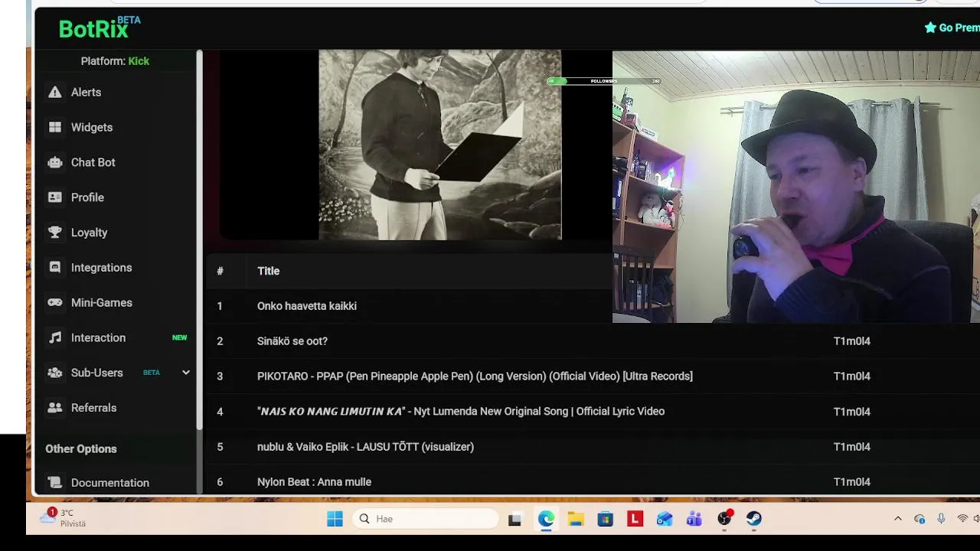The image size is (980, 551).
Task: Open Steam from the taskbar
Action: (x=754, y=519)
